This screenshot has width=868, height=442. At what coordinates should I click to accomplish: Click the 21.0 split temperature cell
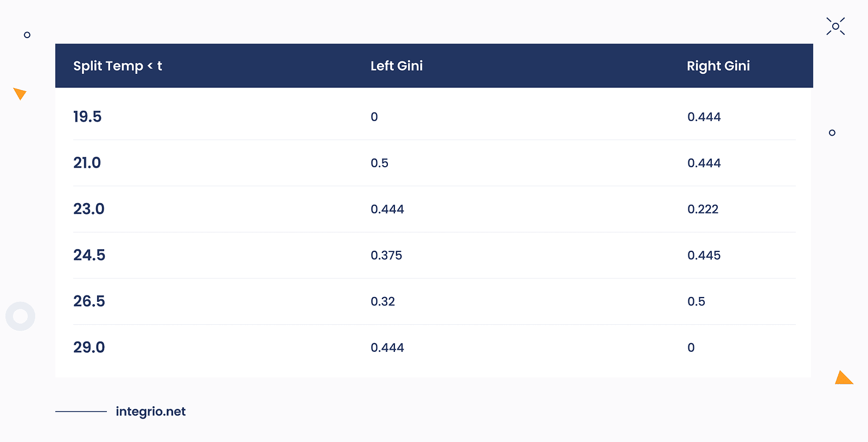(x=87, y=163)
